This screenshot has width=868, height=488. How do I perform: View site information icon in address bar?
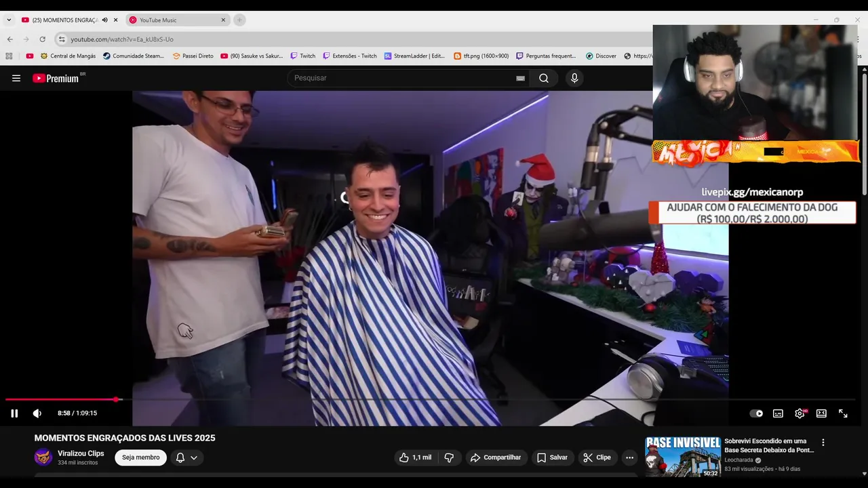click(62, 39)
